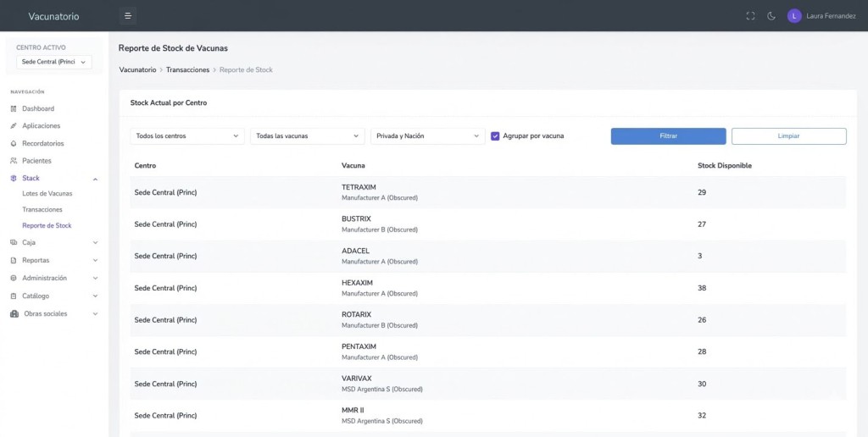Click the Aplicaciones syringe icon

point(14,126)
